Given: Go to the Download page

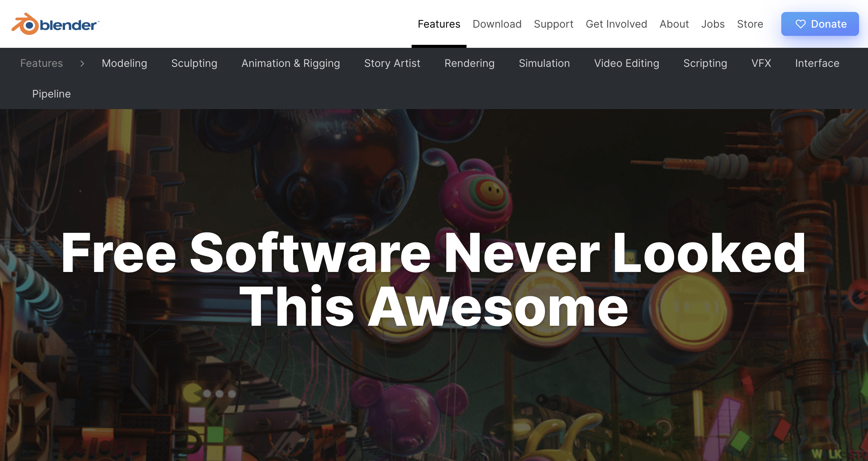Looking at the screenshot, I should 497,24.
